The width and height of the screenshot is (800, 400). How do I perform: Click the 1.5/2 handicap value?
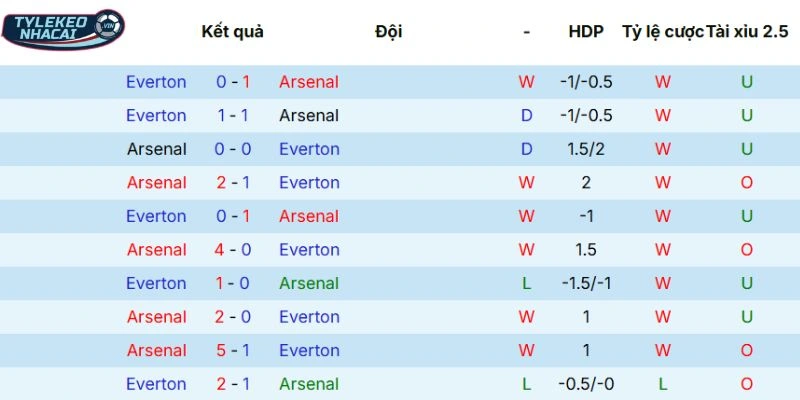click(x=586, y=149)
